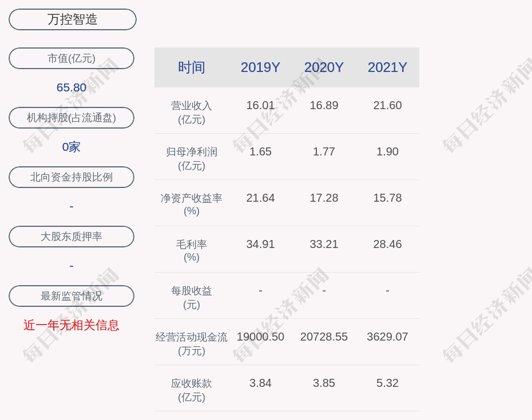Click the 经营活动现金流 value 20728.55
This screenshot has width=532, height=420.
coord(324,337)
